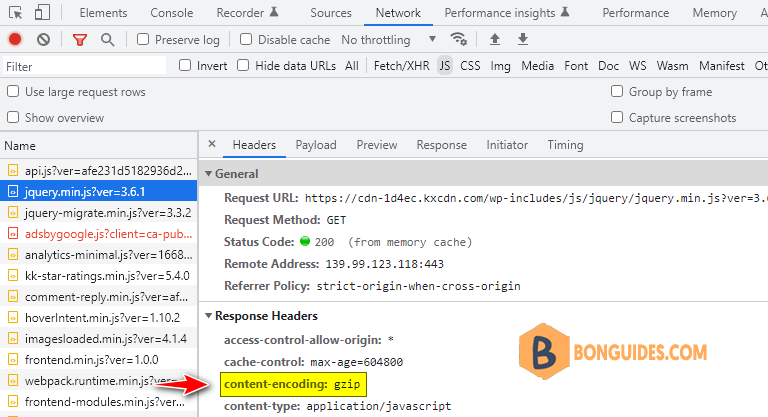Click file icon beside hoverIntent.min.js request
Viewport: 768px width, 417px height.
tap(13, 318)
